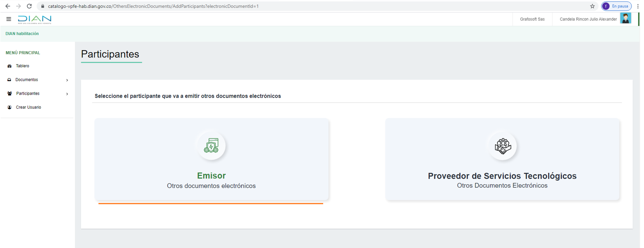Click the Proveedor handshake gear icon
644x248 pixels.
503,146
